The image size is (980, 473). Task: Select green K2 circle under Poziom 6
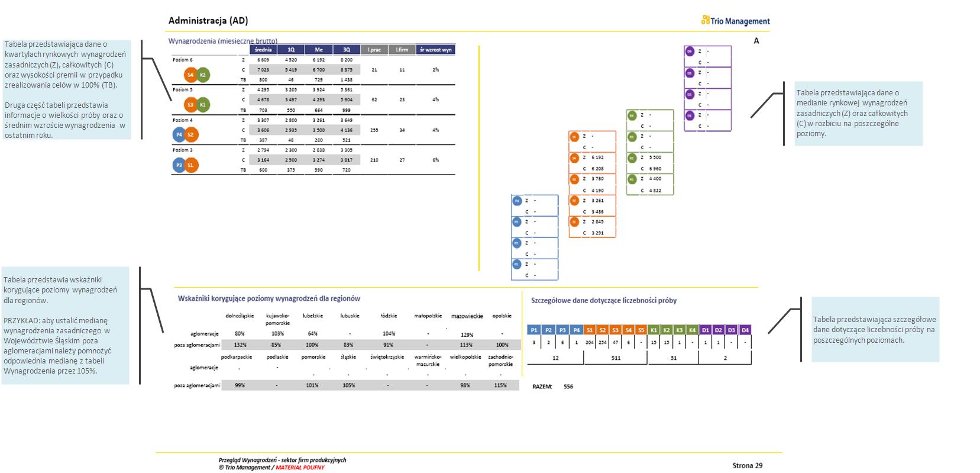point(203,75)
